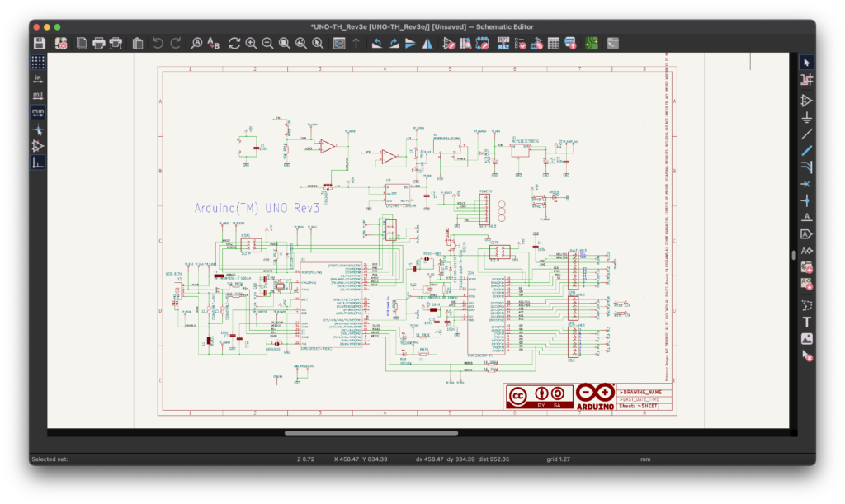This screenshot has width=845, height=504.
Task: Choose the Select arrow tool
Action: click(x=807, y=63)
